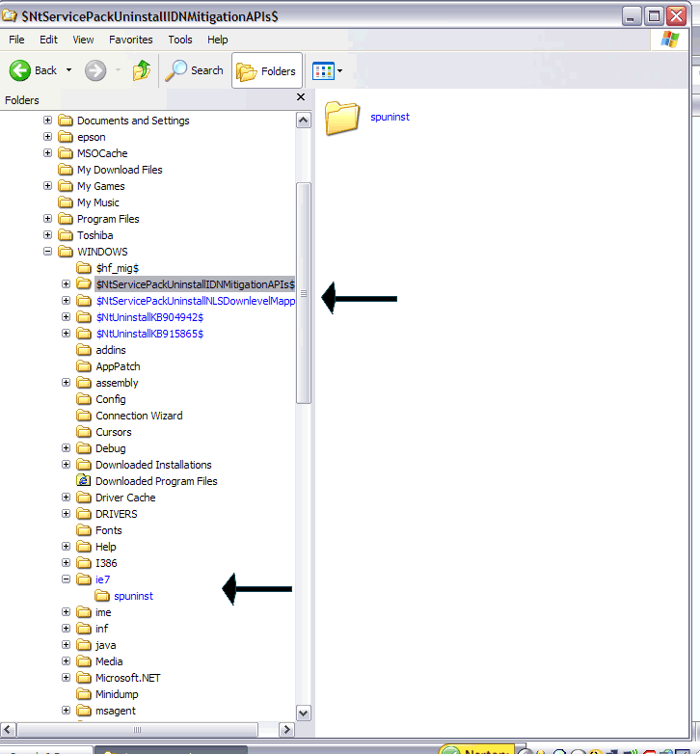Image resolution: width=700 pixels, height=754 pixels.
Task: Open the File menu
Action: tap(16, 40)
